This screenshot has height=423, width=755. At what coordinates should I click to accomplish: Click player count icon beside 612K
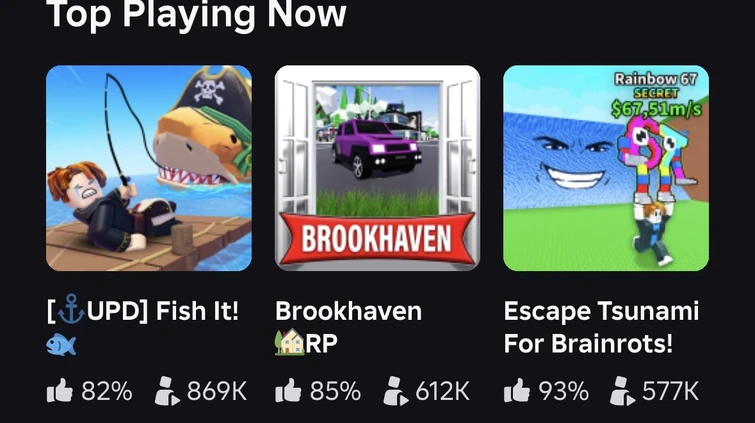click(x=396, y=390)
